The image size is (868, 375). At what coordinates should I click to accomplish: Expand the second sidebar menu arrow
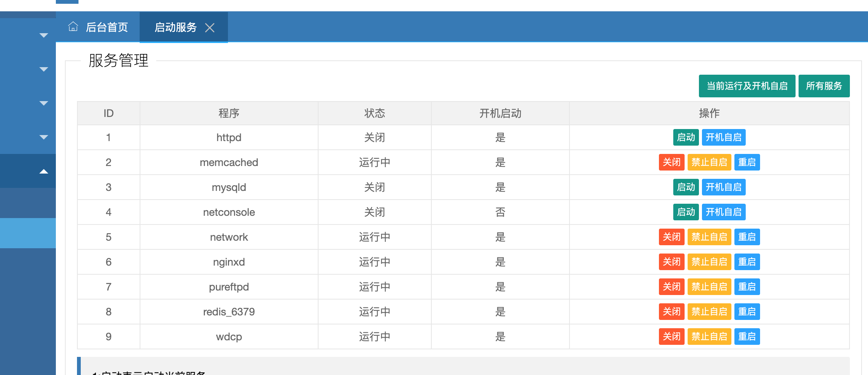pos(44,69)
